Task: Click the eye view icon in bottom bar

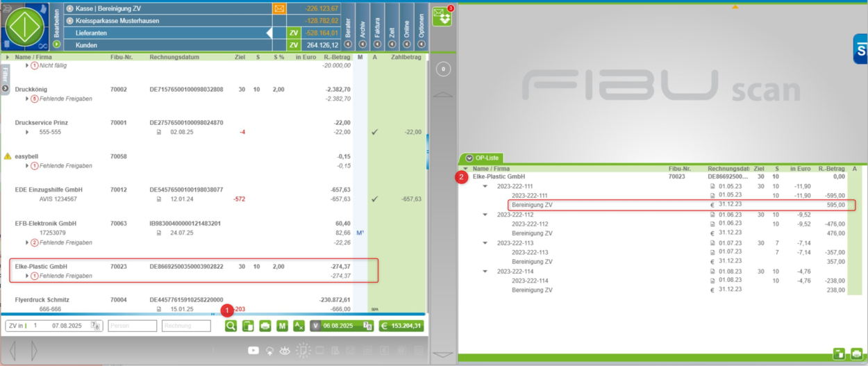Action: [285, 351]
